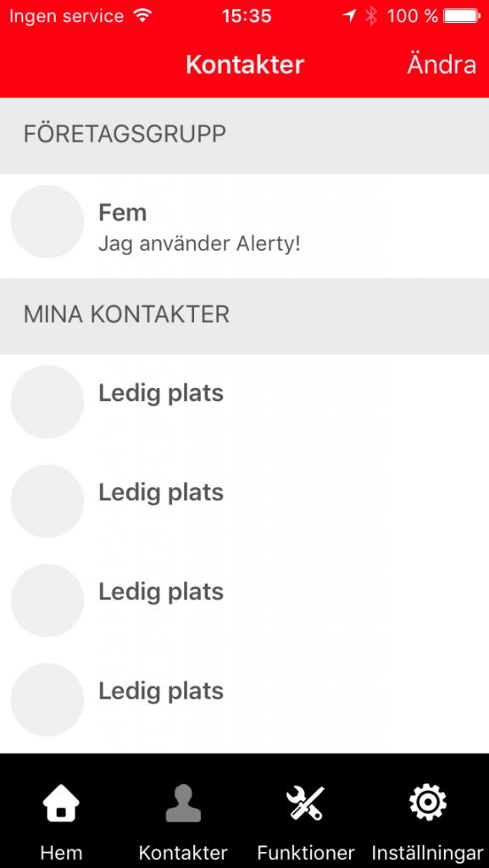
Task: Select the third Ledig plats slot
Action: [x=244, y=601]
